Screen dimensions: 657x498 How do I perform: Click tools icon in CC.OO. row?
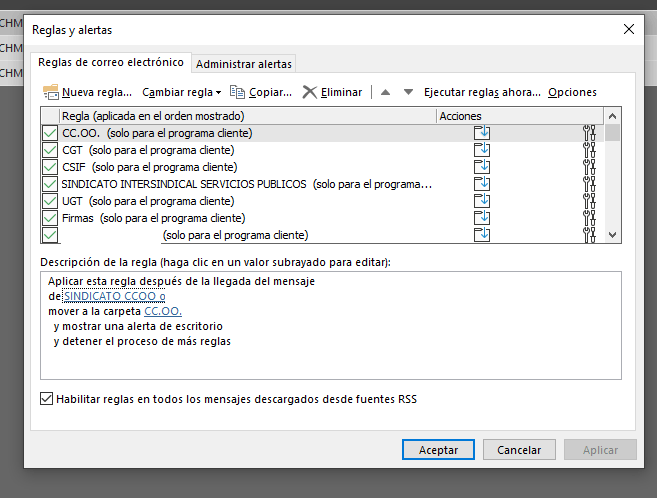[x=589, y=133]
